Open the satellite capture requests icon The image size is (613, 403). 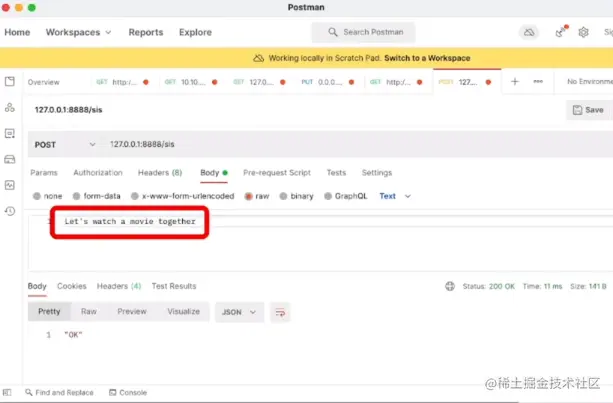[x=561, y=32]
